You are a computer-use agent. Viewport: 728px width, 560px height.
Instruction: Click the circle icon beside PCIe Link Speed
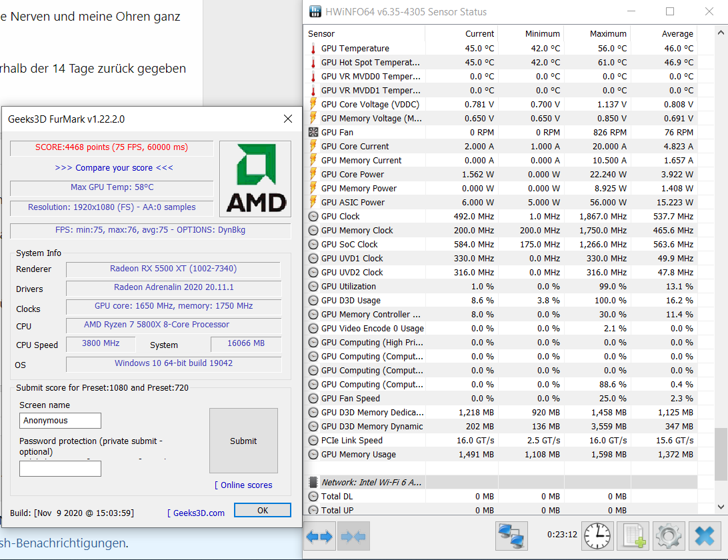point(313,440)
